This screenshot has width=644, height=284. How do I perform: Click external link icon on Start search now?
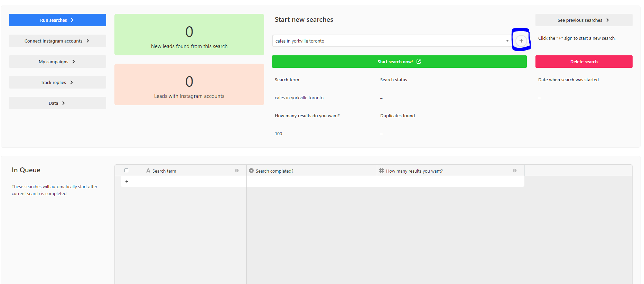(x=419, y=62)
